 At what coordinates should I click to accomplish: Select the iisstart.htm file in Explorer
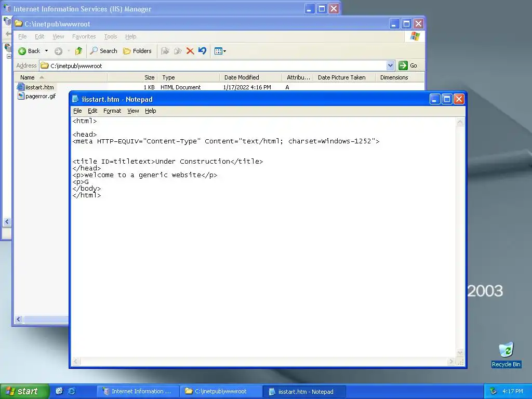(x=39, y=87)
